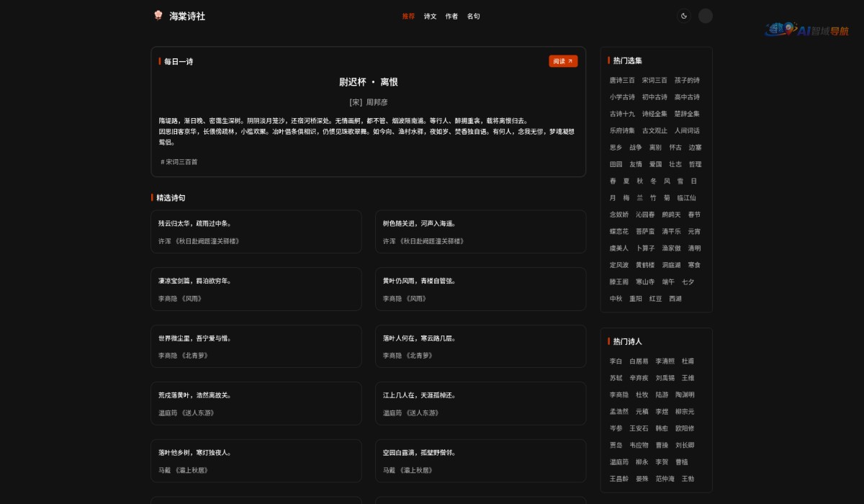Select the 名句 navigation tab
The height and width of the screenshot is (504, 864).
click(x=473, y=16)
